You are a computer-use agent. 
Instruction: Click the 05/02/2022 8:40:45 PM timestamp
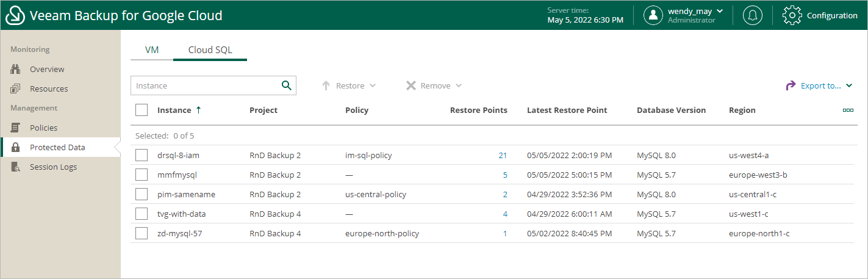click(569, 233)
